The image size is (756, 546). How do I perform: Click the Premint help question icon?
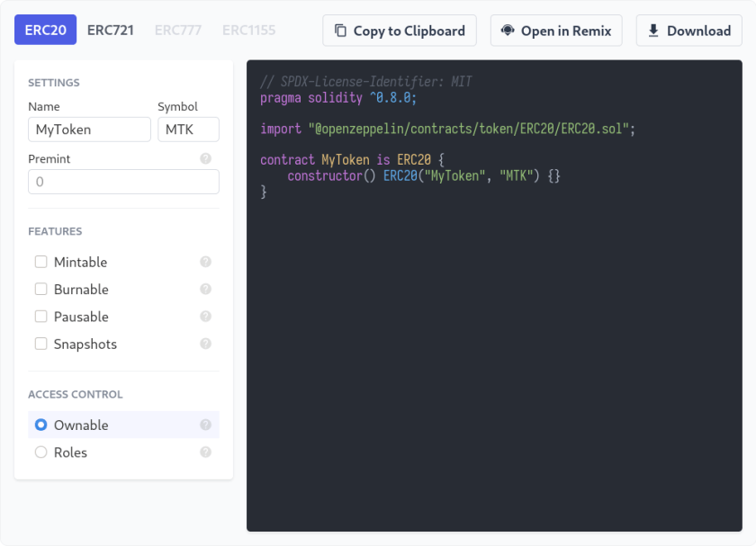[x=206, y=158]
